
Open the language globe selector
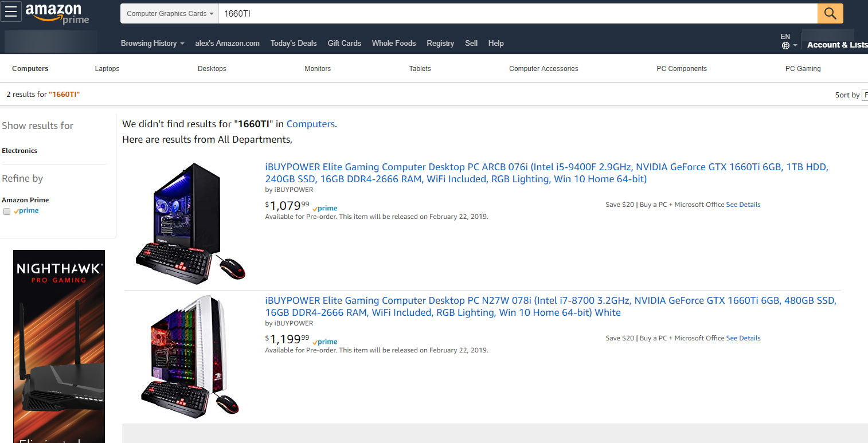[789, 45]
